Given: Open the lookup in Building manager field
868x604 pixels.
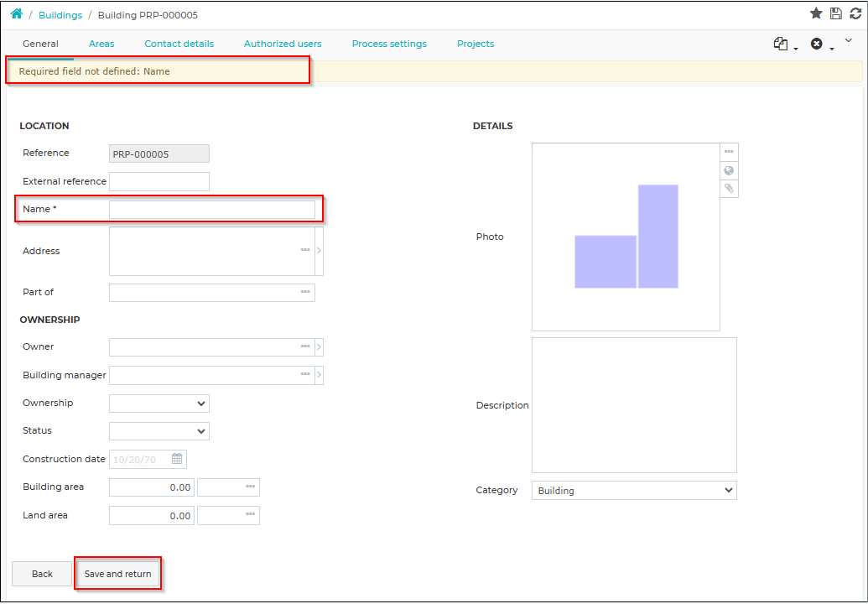Looking at the screenshot, I should 305,375.
